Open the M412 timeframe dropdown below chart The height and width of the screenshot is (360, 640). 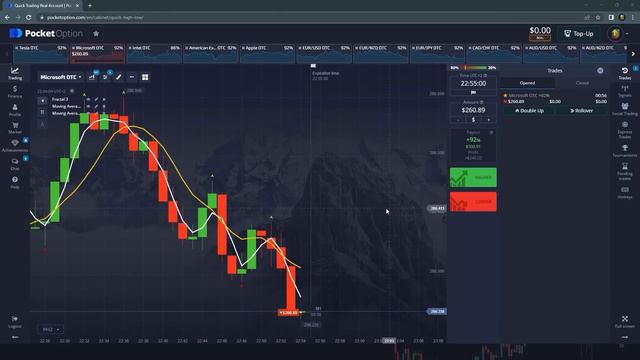[50, 329]
